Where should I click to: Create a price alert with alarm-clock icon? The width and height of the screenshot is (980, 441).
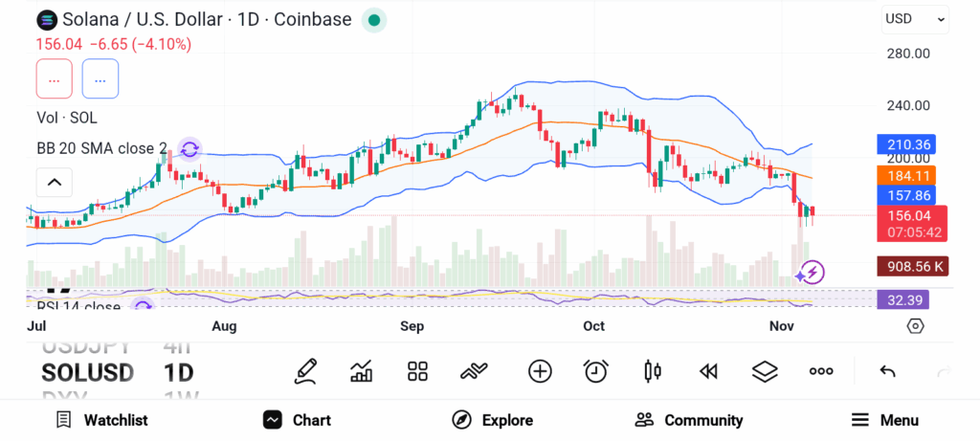click(x=596, y=371)
